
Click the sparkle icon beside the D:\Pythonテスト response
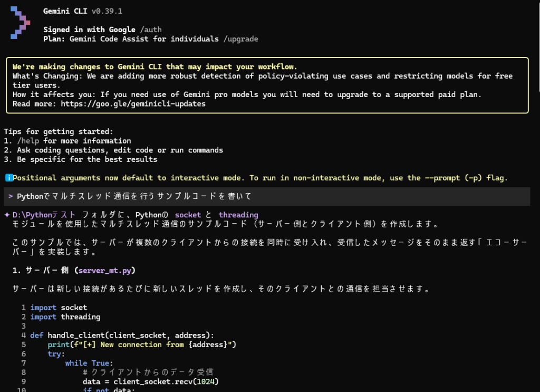pos(6,215)
